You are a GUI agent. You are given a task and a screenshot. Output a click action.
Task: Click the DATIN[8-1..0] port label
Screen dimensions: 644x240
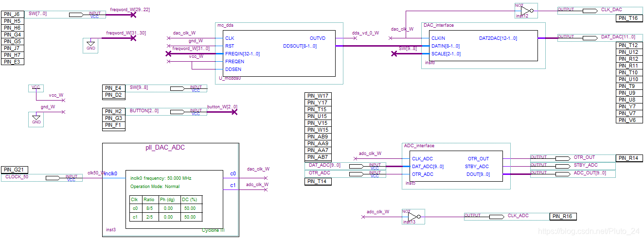446,46
